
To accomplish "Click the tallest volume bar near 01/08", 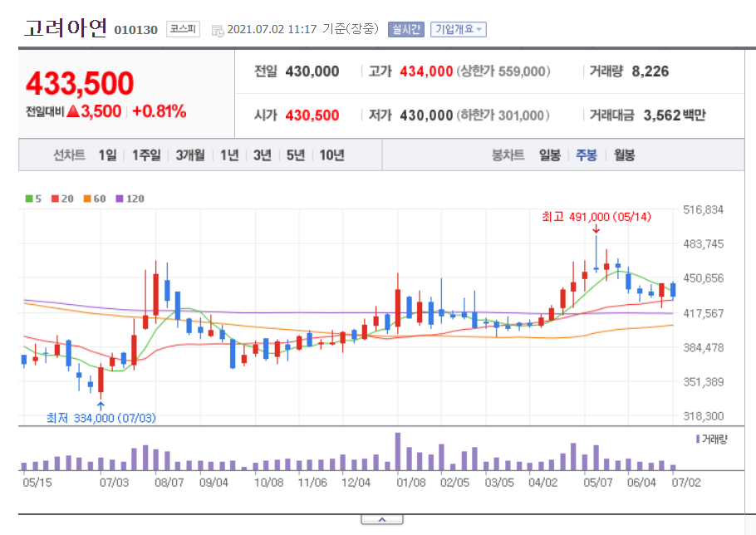I will [x=398, y=452].
